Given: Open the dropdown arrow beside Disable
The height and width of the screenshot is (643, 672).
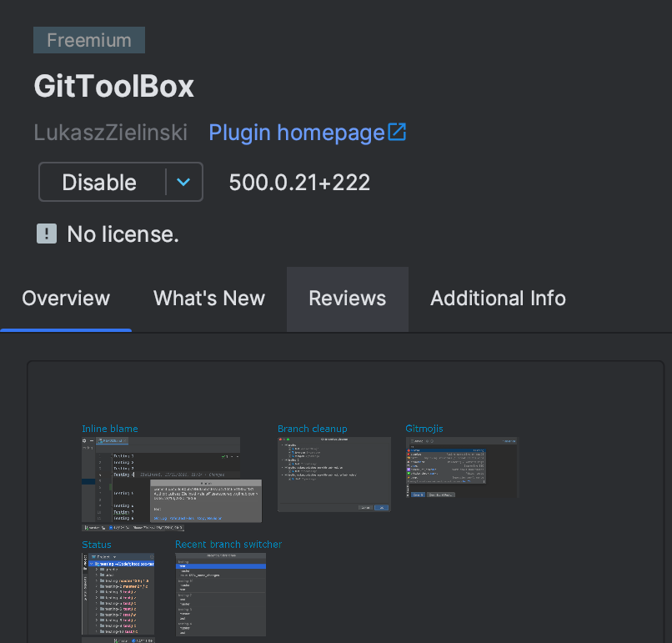Looking at the screenshot, I should (x=183, y=182).
